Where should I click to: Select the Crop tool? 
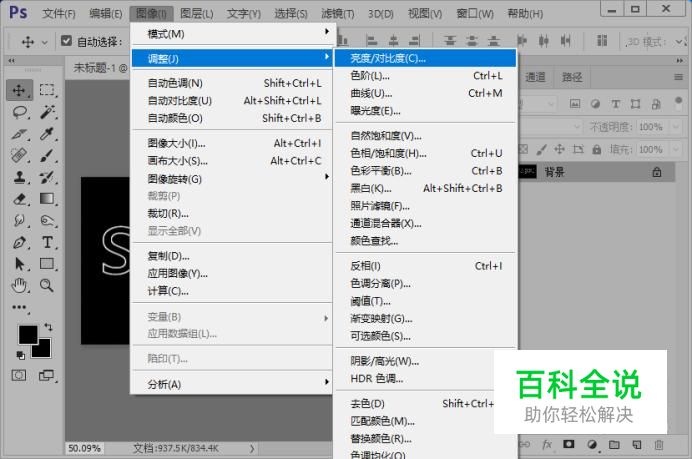click(20, 134)
